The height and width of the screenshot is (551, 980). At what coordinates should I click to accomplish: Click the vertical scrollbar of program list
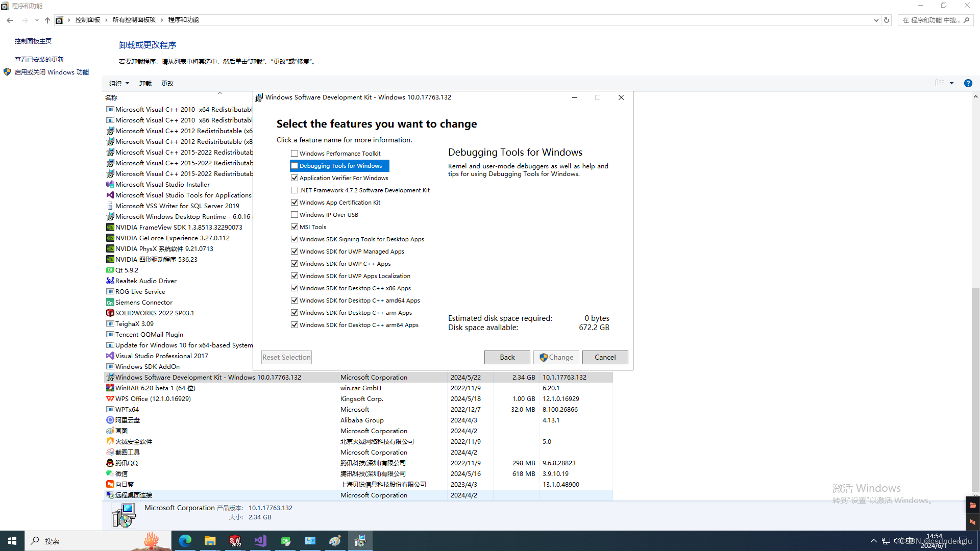click(x=975, y=390)
